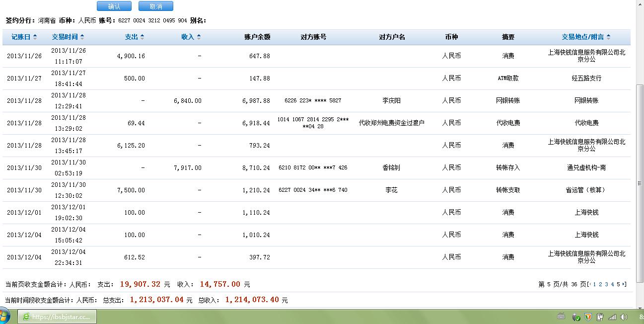This screenshot has height=324, width=644.
Task: Navigate to page 4 link
Action: 612,284
